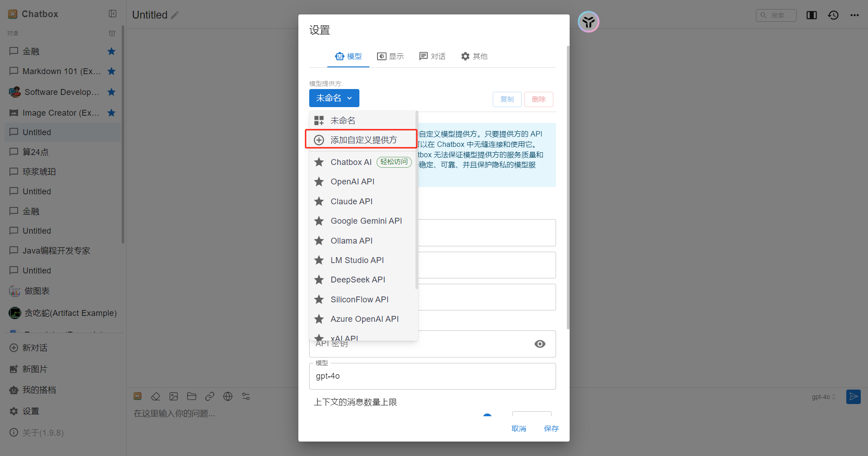Select SiliconFlow API provider

pyautogui.click(x=363, y=300)
